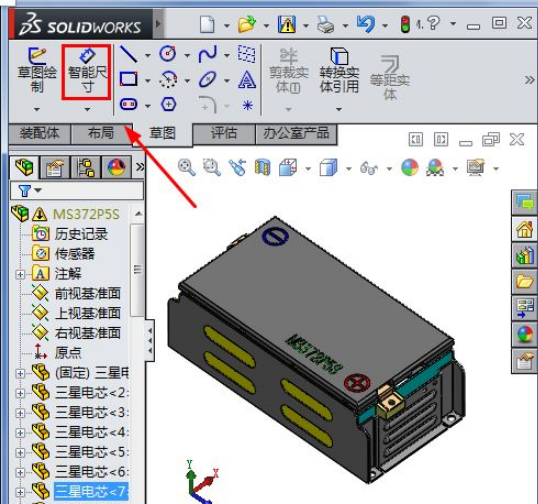Select the Straight slot sketch tool

click(129, 104)
